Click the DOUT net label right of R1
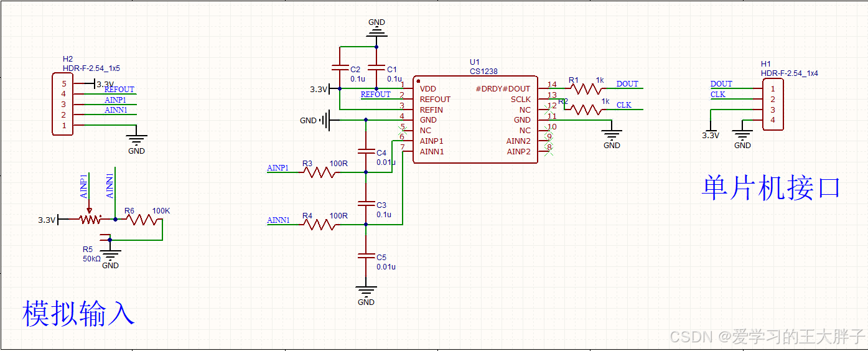Image resolution: width=868 pixels, height=351 pixels. pos(627,84)
